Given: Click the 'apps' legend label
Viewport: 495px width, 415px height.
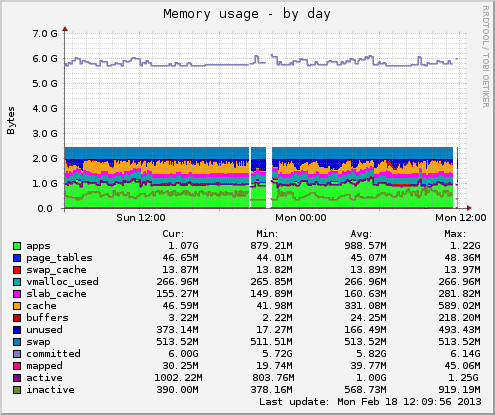Looking at the screenshot, I should click(38, 246).
